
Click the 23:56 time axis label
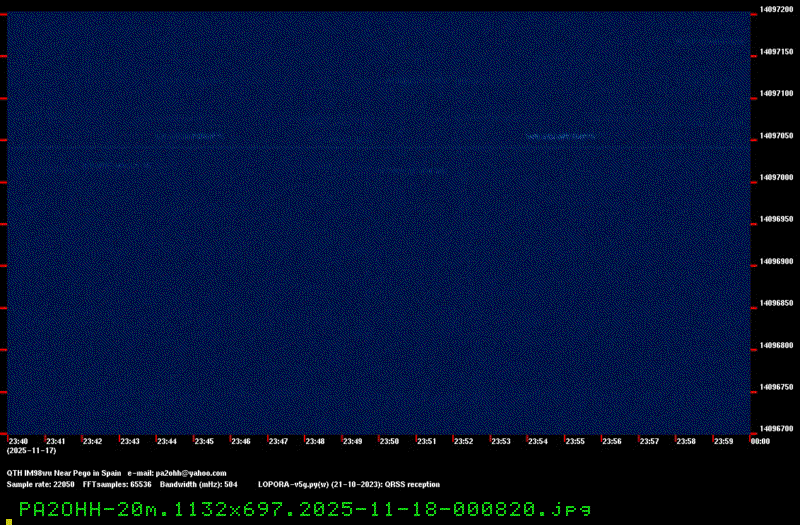[x=612, y=441]
